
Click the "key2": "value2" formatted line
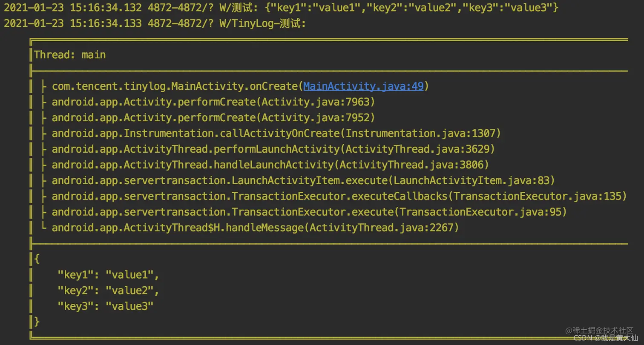[108, 291]
